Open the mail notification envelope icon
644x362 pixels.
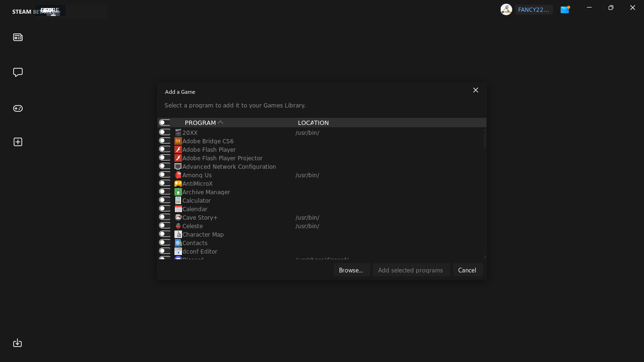pos(565,9)
